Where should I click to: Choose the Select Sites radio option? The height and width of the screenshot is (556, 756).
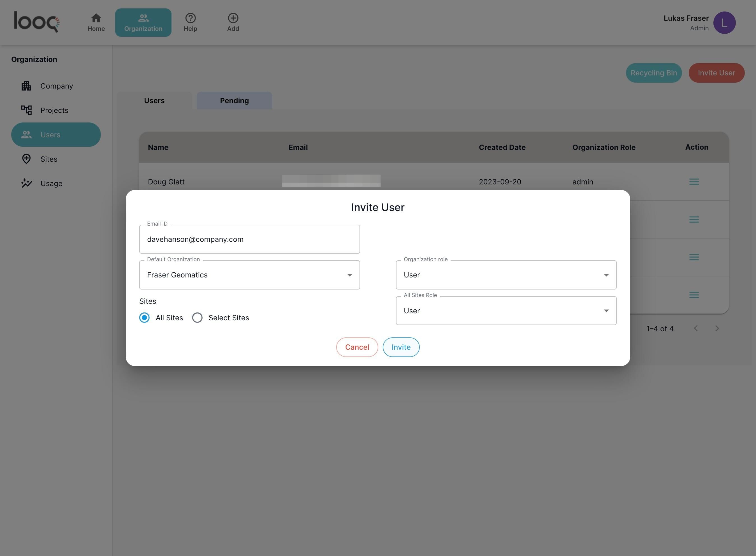197,318
